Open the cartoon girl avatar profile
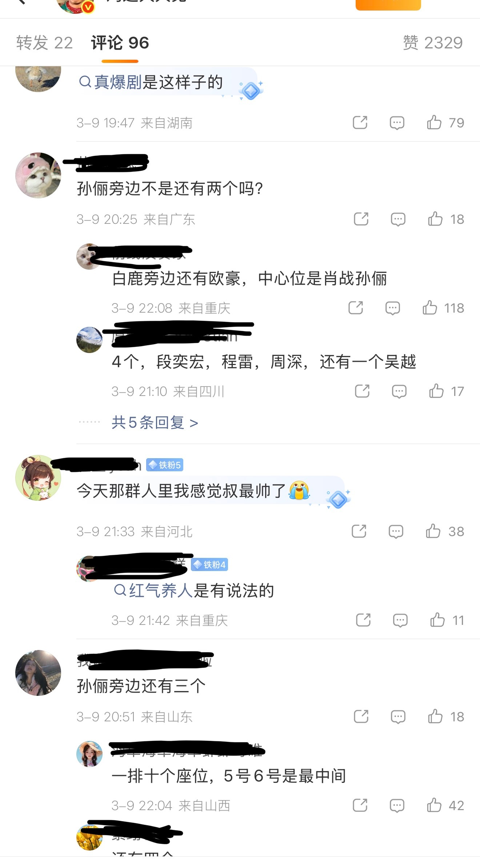This screenshot has height=868, width=480. [38, 478]
